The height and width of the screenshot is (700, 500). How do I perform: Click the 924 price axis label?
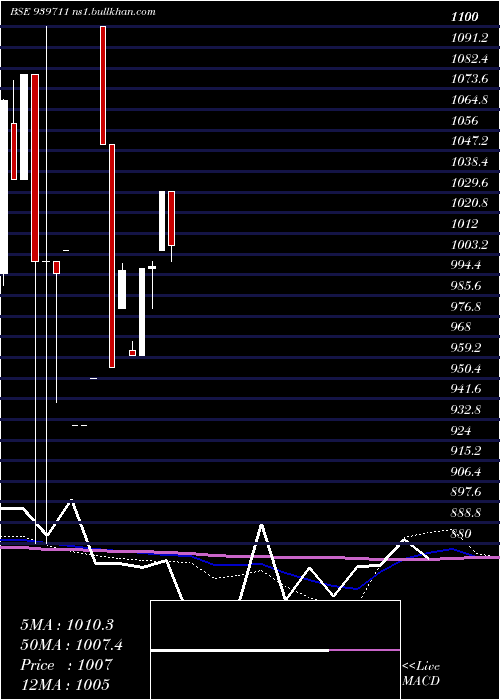pos(461,431)
